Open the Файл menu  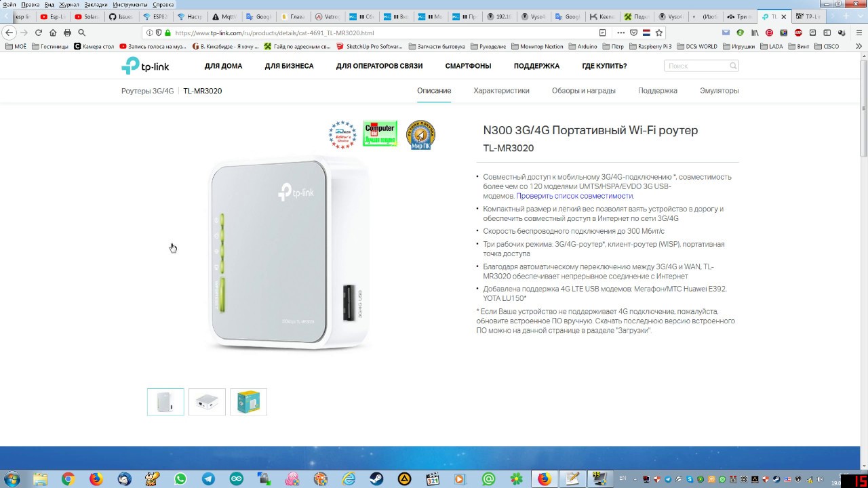(x=9, y=5)
